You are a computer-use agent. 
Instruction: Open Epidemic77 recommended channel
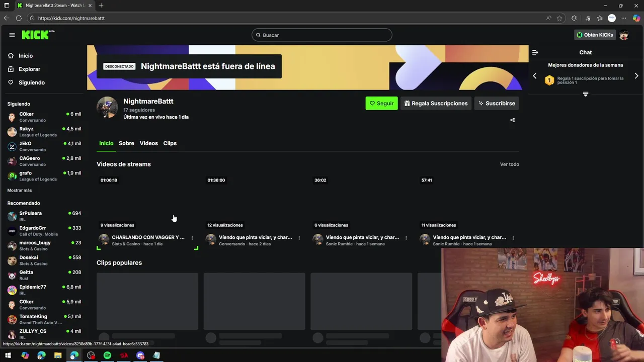[44, 290]
